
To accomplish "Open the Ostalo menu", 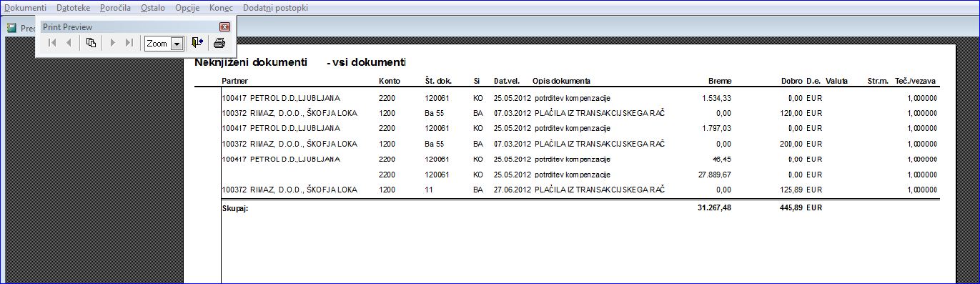I will point(153,7).
